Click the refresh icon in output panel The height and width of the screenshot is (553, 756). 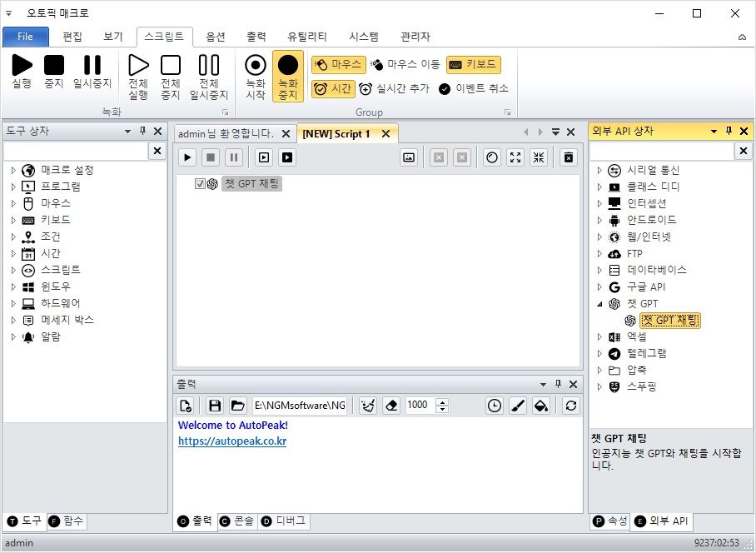coord(571,406)
